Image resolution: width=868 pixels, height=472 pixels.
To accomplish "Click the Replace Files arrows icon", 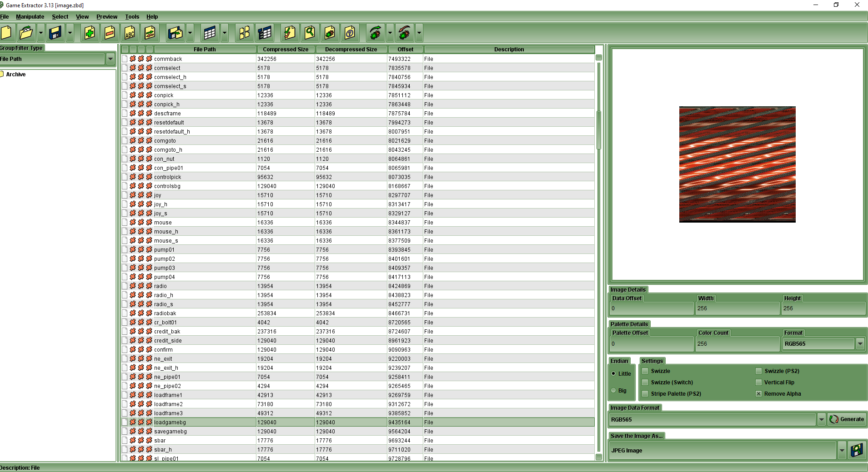I will pyautogui.click(x=150, y=33).
